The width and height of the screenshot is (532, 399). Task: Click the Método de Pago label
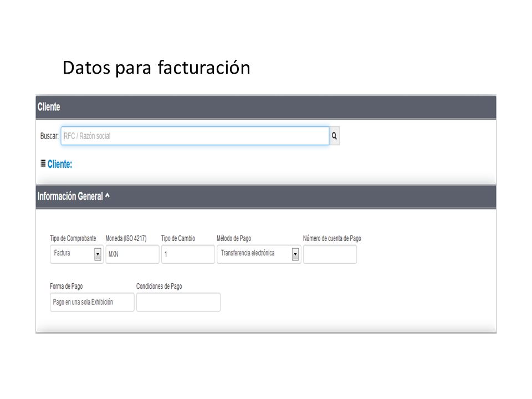tap(234, 238)
